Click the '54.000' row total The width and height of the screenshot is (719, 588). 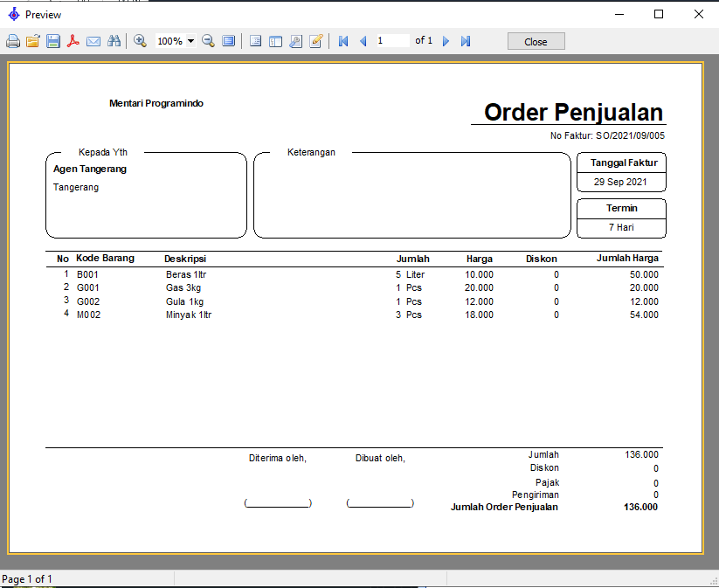[644, 315]
